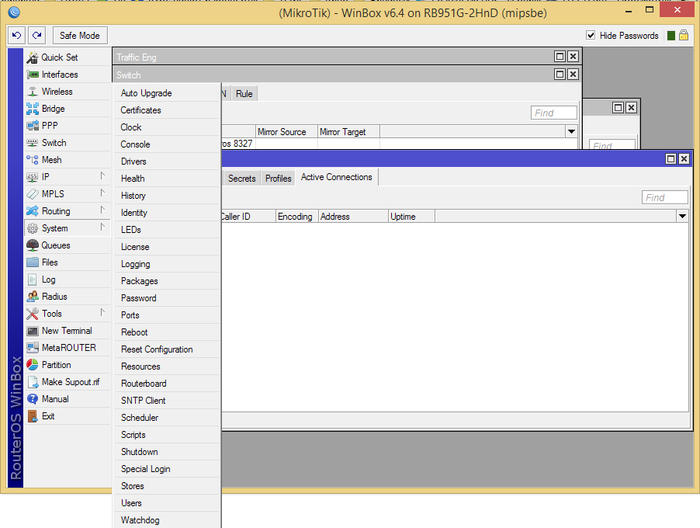This screenshot has height=528, width=700.
Task: Click the Tools wrench icon
Action: [32, 314]
